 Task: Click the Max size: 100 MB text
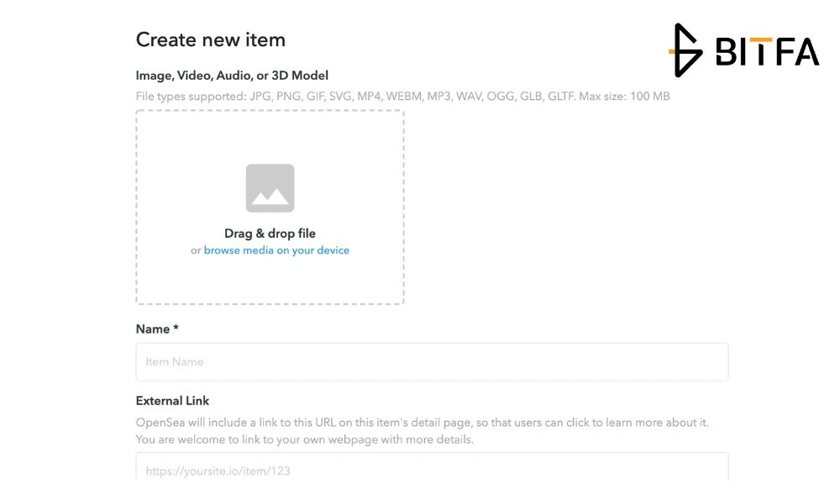[x=625, y=97]
